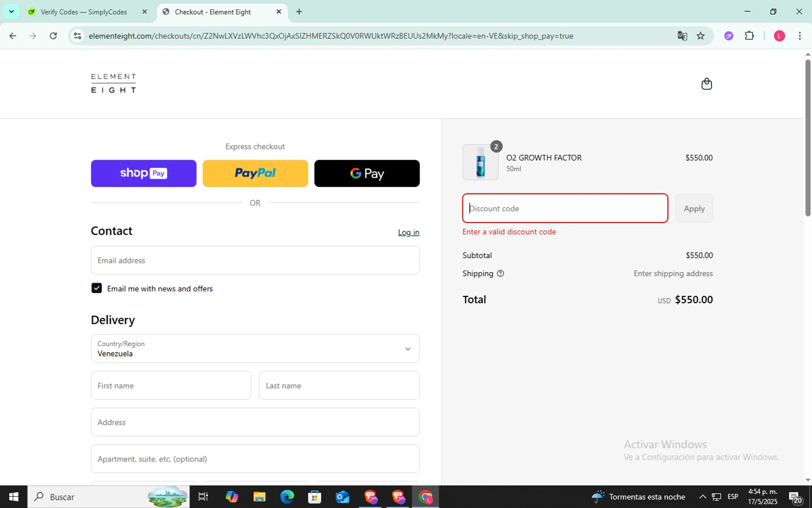Open the extensions puzzle icon
Screen dimensions: 812x508
pyautogui.click(x=749, y=36)
